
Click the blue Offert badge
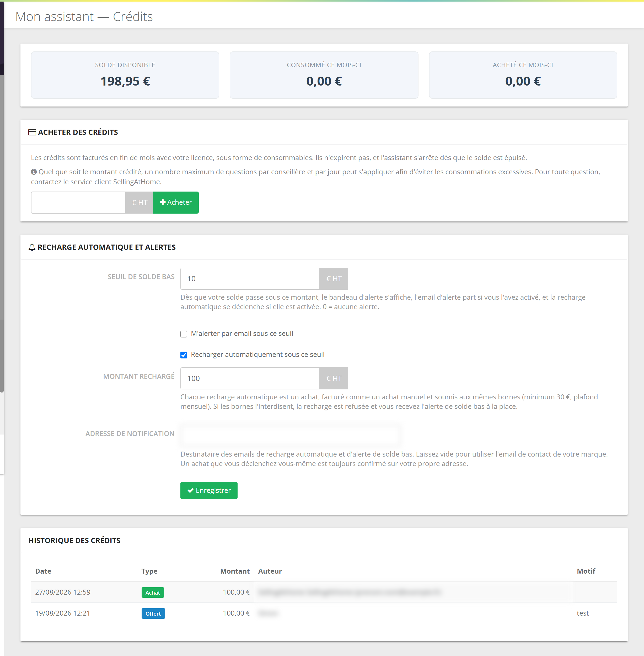point(153,614)
